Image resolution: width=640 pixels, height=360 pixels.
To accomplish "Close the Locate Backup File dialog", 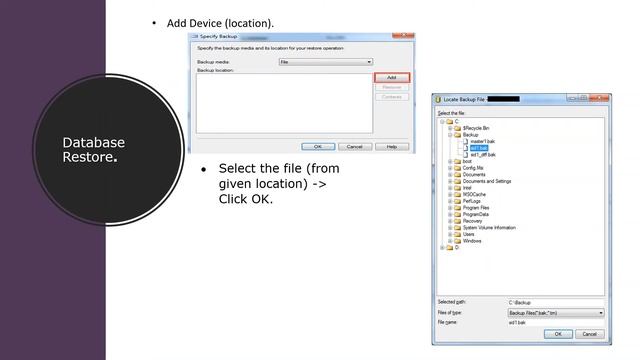I will pos(599,98).
